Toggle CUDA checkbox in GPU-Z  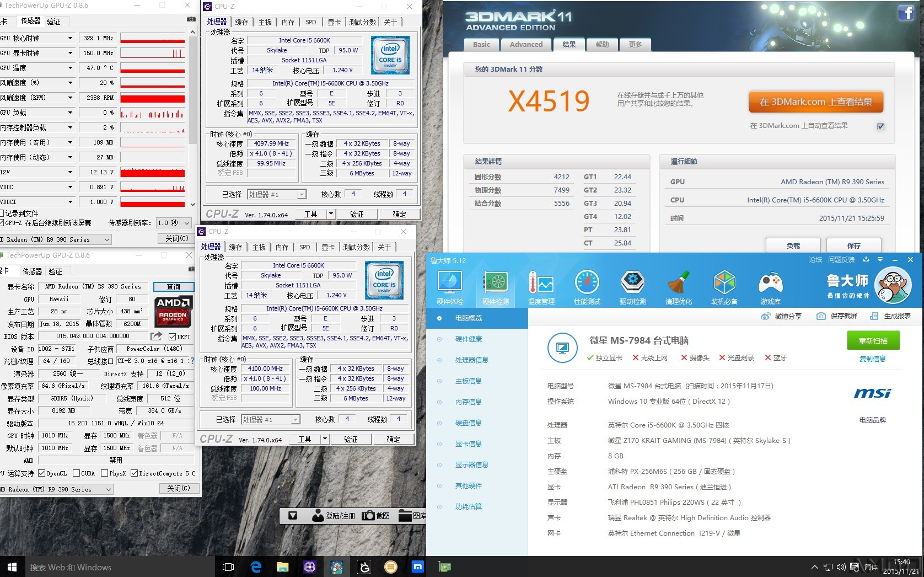[x=76, y=473]
